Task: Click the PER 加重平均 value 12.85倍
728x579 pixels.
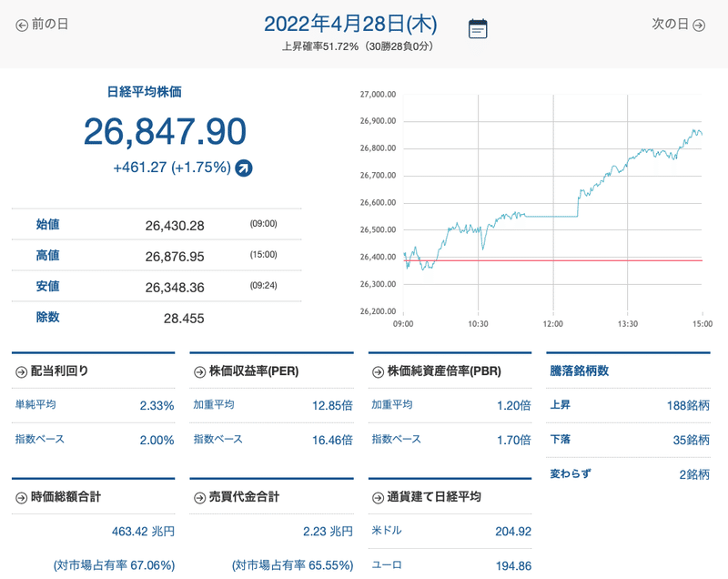Action: coord(332,405)
